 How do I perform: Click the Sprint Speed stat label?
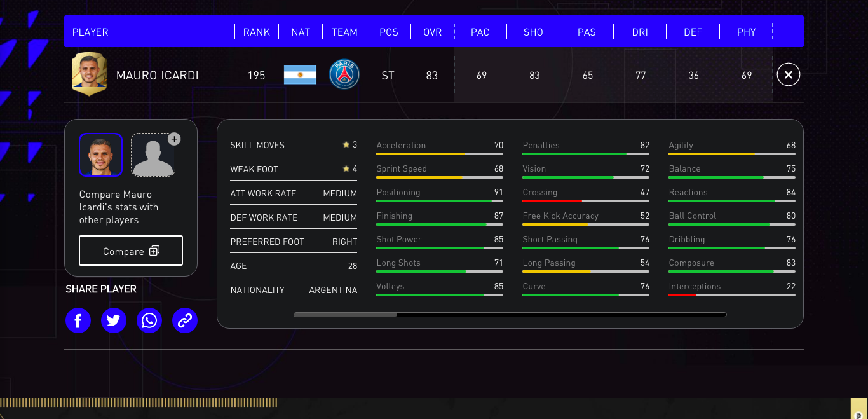point(402,168)
